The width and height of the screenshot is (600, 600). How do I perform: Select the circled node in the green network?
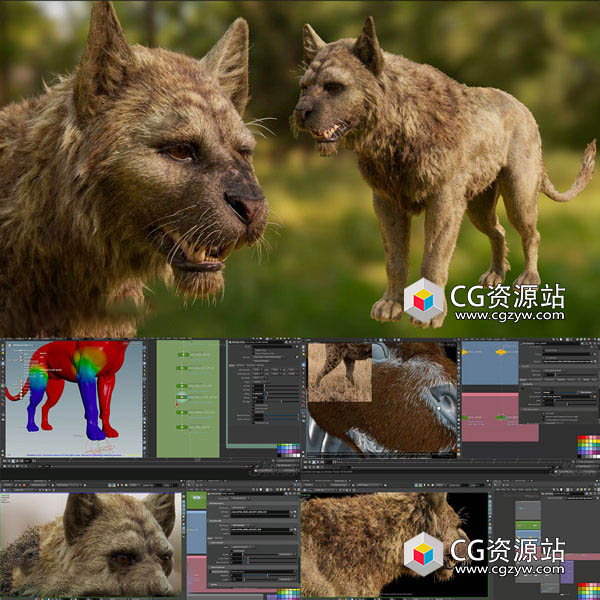pyautogui.click(x=182, y=398)
